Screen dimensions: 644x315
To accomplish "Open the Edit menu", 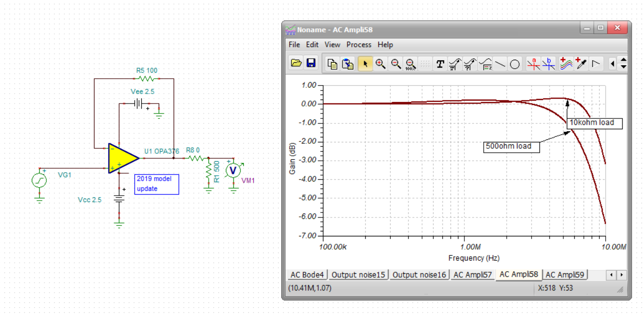I will pyautogui.click(x=312, y=44).
